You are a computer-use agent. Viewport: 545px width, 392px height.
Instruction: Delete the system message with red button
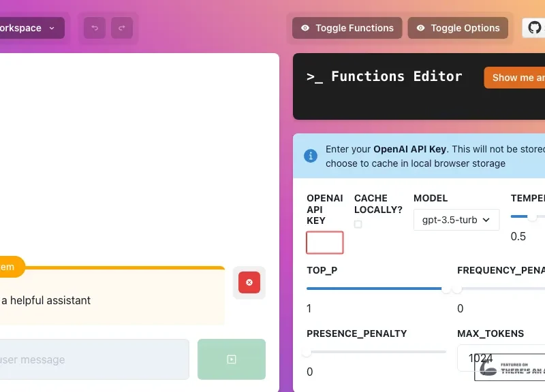click(x=249, y=282)
